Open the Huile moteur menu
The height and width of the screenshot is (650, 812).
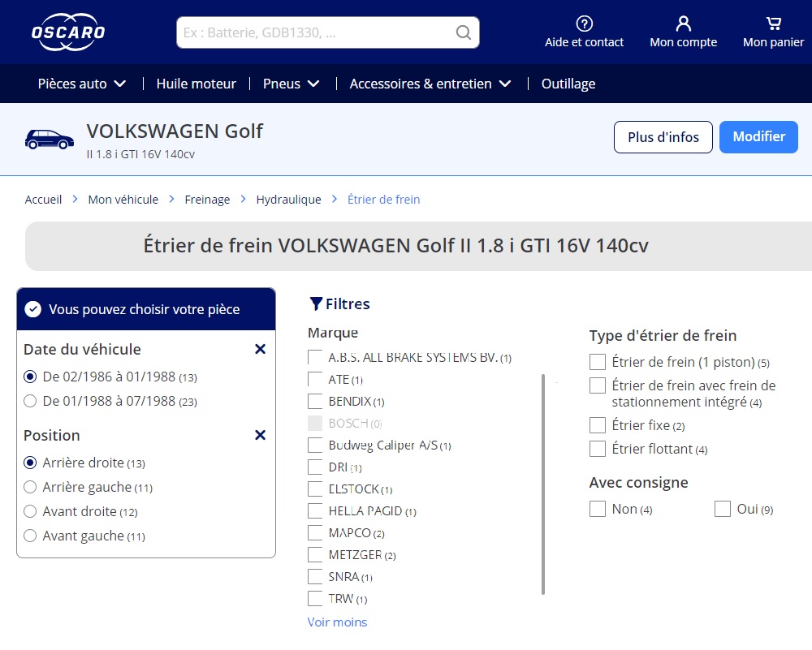(x=196, y=84)
